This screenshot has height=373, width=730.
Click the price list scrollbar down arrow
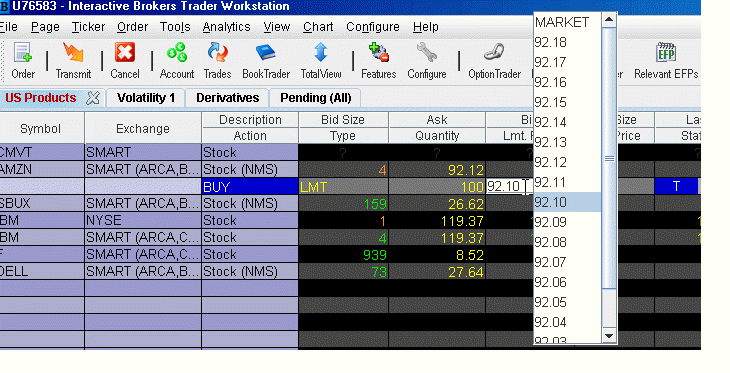pyautogui.click(x=609, y=335)
